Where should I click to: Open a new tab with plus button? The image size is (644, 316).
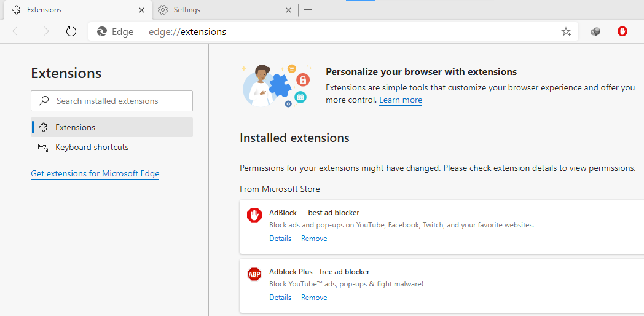click(308, 10)
